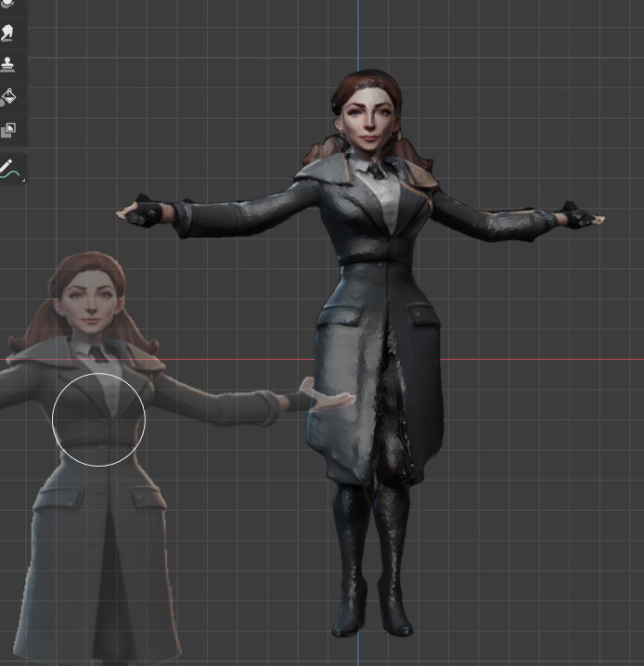
Task: Select the Mask tool
Action: (9, 130)
